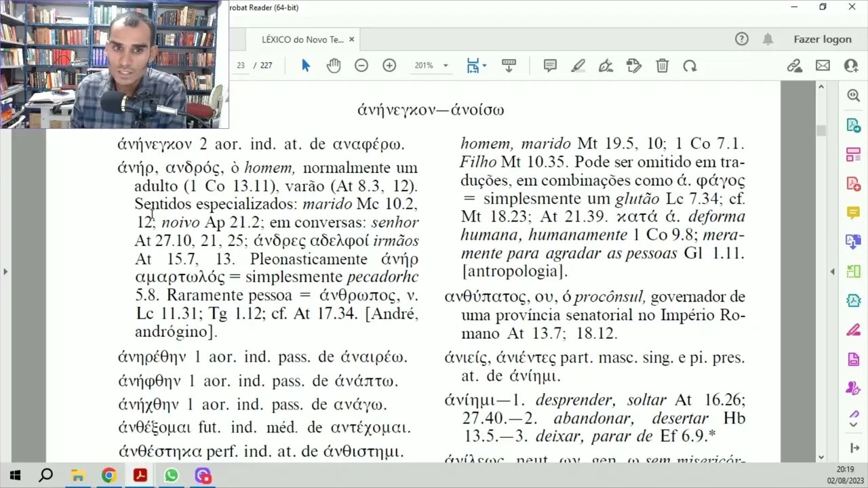
Task: Open Redact pink pen tool in sidebar
Action: coord(853,330)
